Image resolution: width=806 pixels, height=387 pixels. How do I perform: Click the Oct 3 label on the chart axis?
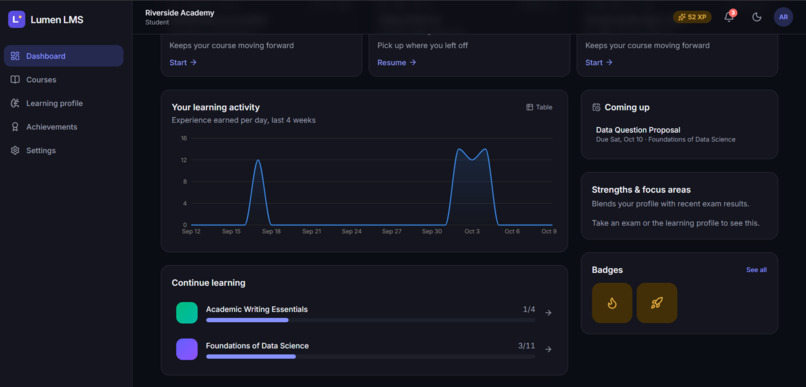(472, 232)
